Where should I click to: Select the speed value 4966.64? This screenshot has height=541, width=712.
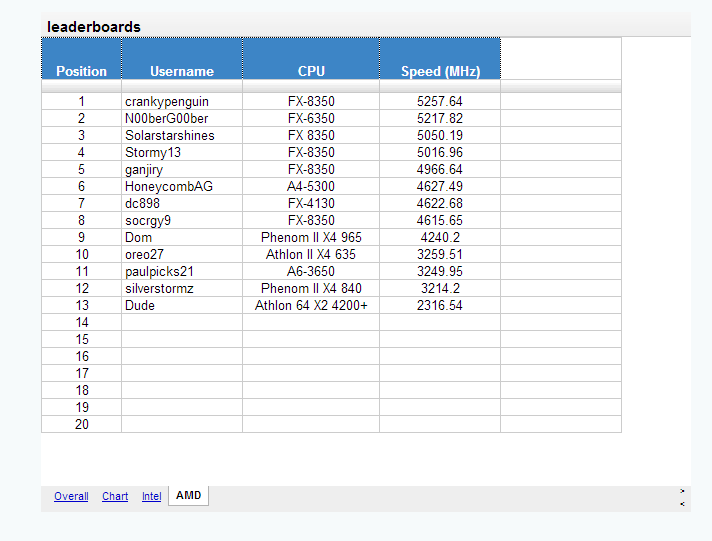(440, 169)
